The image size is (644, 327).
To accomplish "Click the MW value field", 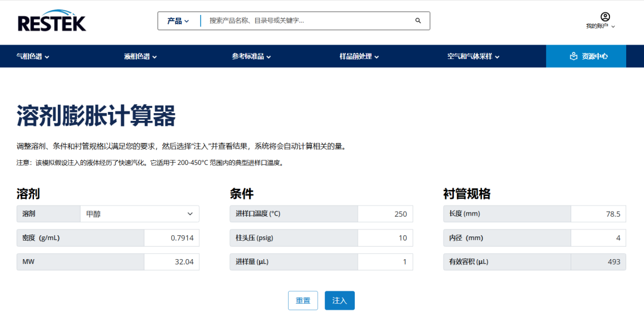I will click(172, 261).
